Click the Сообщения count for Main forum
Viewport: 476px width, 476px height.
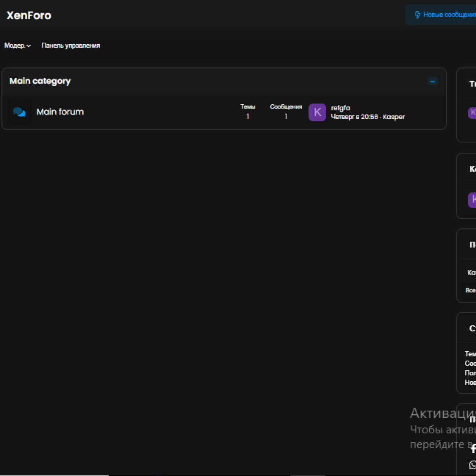[286, 117]
